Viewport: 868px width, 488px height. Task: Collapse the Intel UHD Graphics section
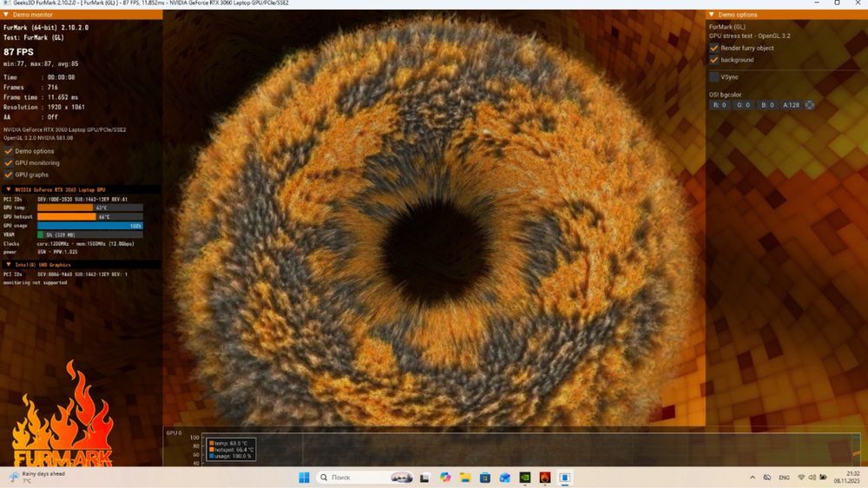coord(8,265)
